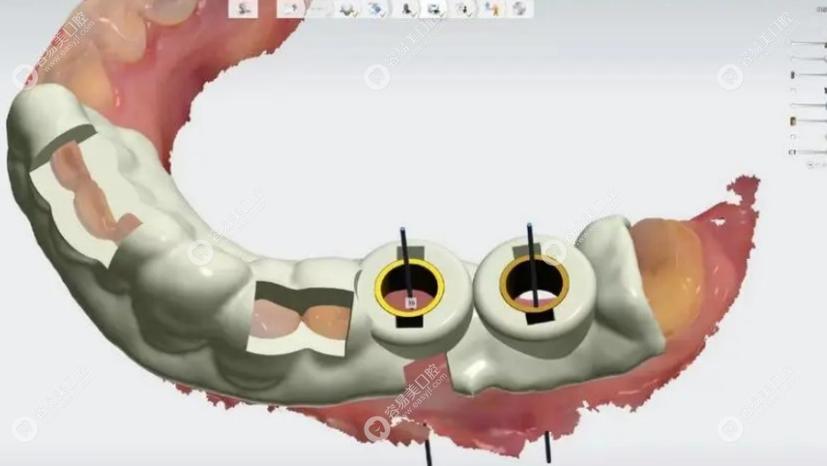Select the blue model icon in top toolbar
Viewport: 827px width, 466px height.
pyautogui.click(x=376, y=9)
